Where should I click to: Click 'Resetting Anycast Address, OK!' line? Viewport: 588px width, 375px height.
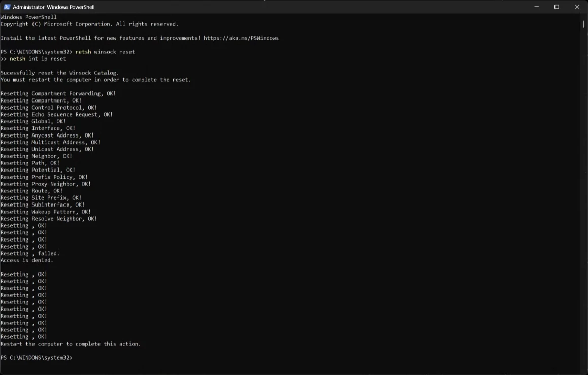coord(47,135)
